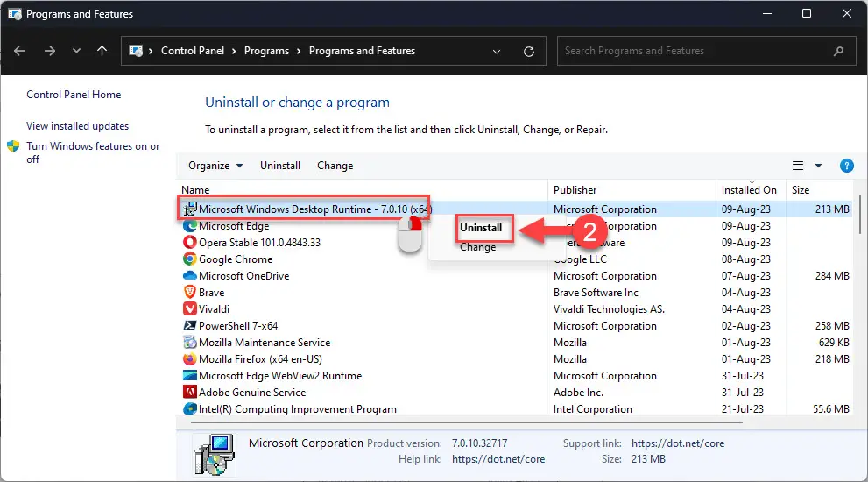The height and width of the screenshot is (482, 868).
Task: Click the PowerShell 7 icon
Action: (x=190, y=326)
